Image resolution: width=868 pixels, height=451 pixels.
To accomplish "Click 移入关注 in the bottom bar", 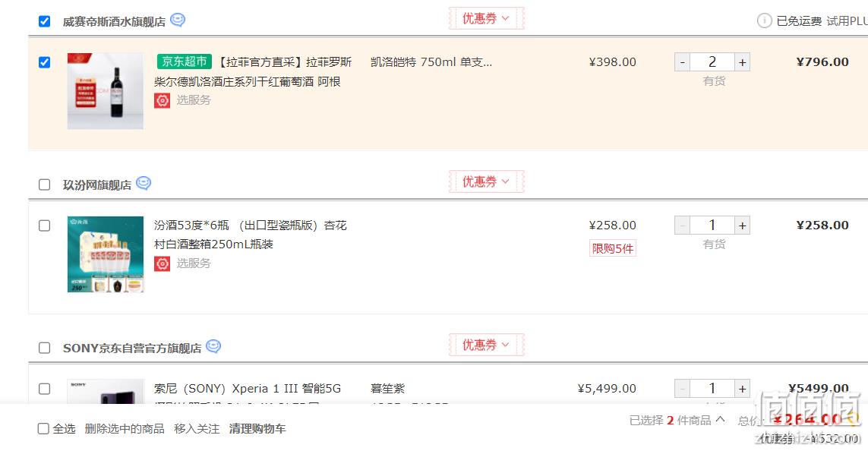I will click(197, 429).
